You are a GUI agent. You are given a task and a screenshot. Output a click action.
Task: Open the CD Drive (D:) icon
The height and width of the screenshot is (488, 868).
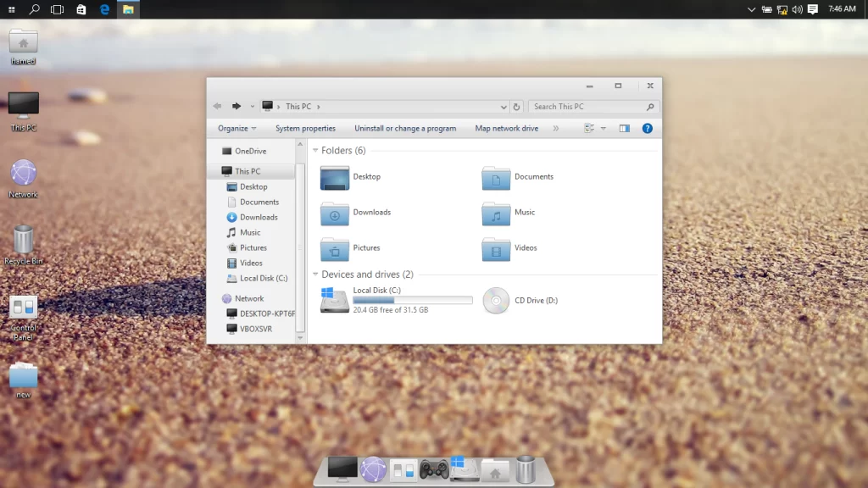(496, 301)
